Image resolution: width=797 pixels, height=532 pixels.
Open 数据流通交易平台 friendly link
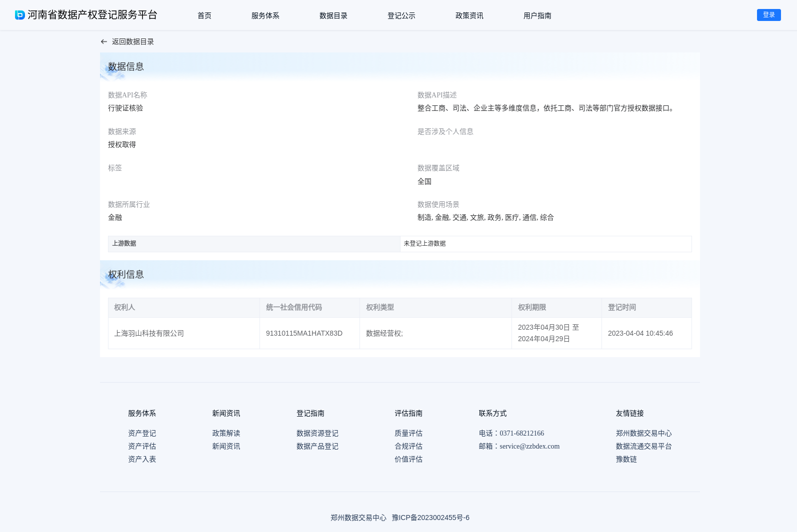coord(644,446)
